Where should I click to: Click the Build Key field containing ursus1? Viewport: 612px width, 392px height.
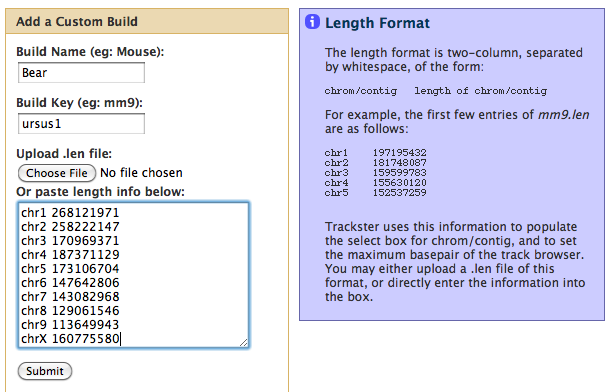coord(81,124)
